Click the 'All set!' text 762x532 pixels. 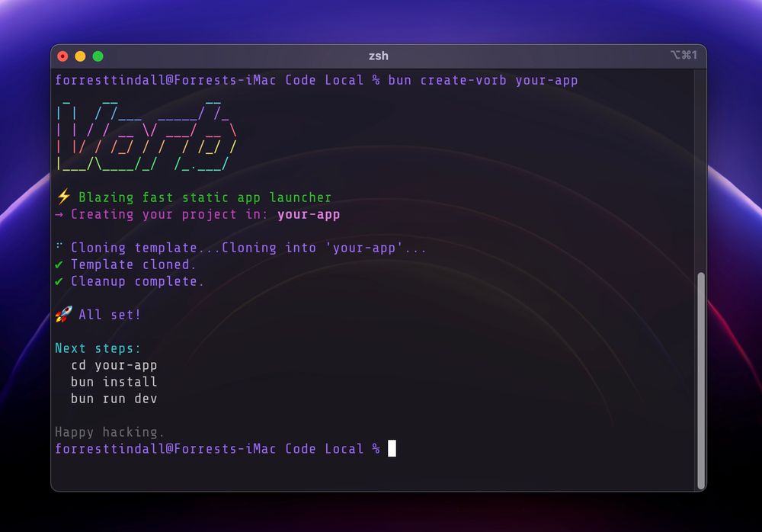click(x=110, y=315)
